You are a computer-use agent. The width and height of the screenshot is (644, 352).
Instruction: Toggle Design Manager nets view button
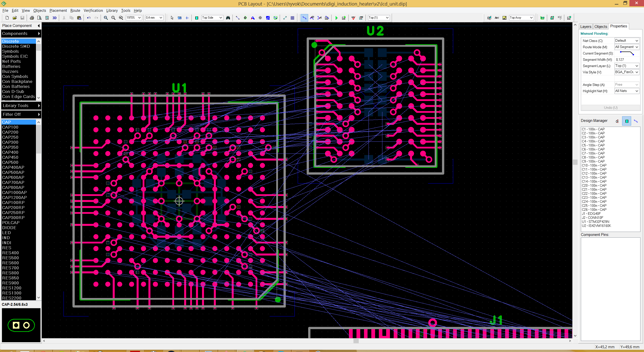click(x=636, y=121)
